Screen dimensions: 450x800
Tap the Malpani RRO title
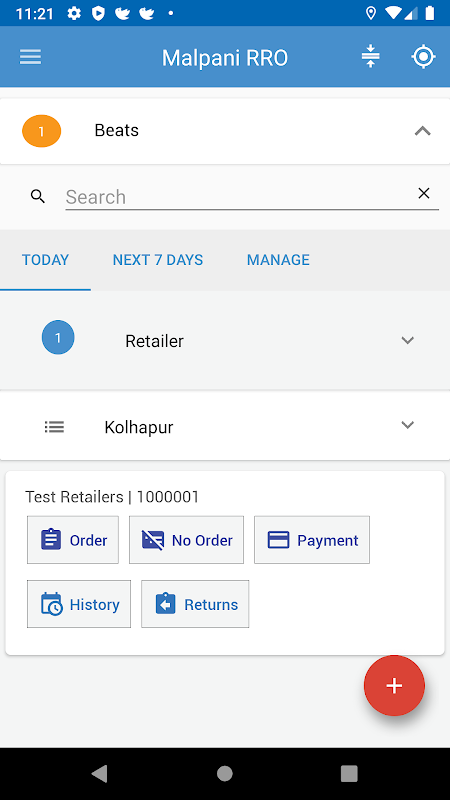225,58
